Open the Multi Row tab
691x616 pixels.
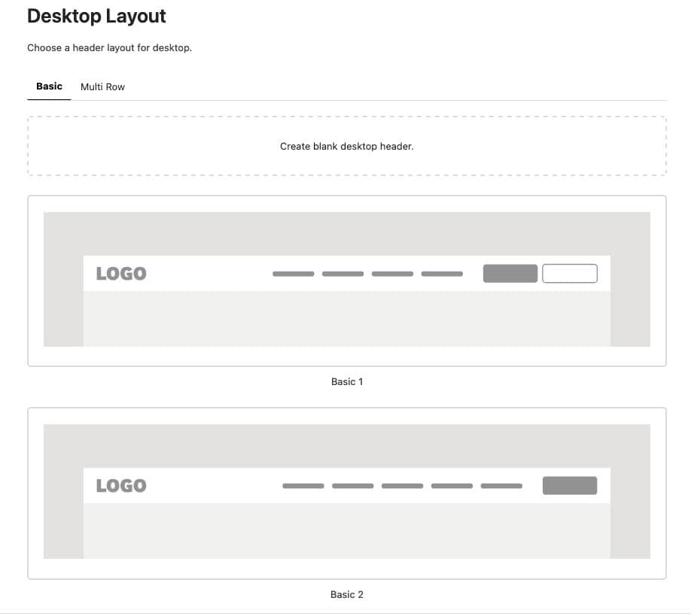[102, 87]
